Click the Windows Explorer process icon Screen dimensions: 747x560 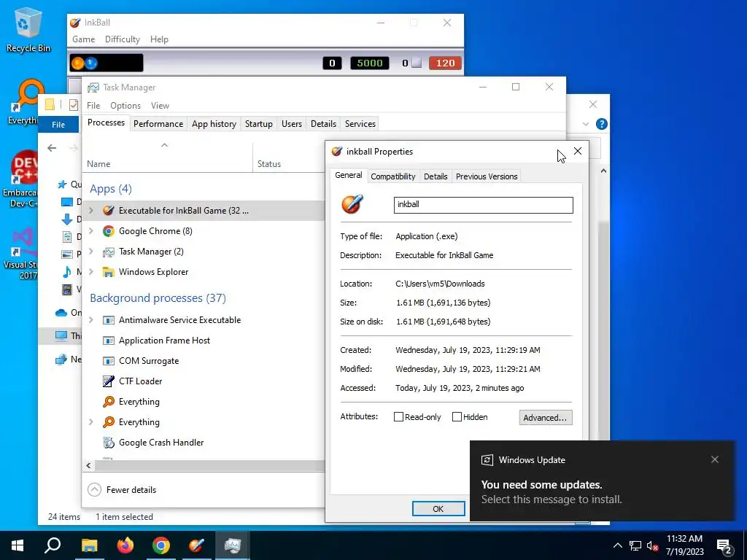point(109,272)
